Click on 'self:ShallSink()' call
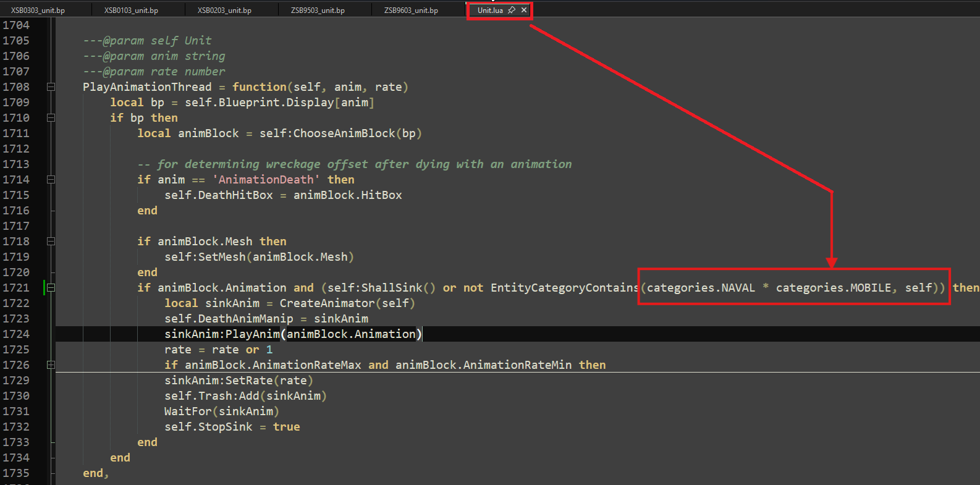980x485 pixels. click(x=381, y=288)
